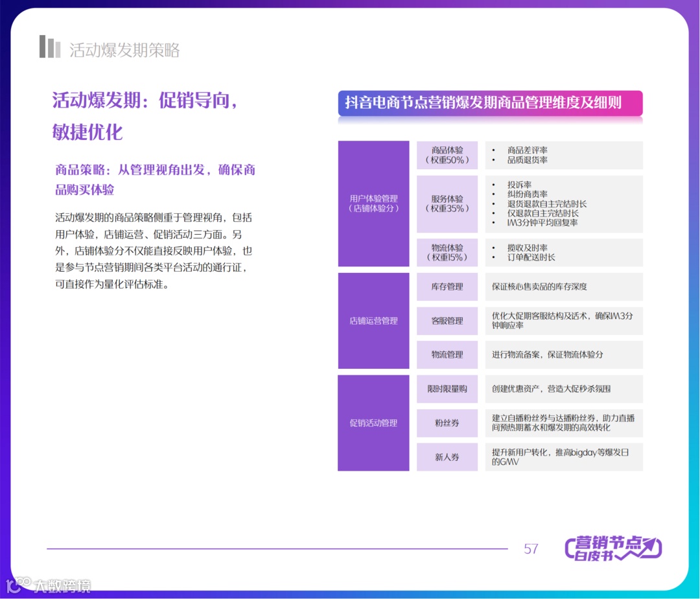The width and height of the screenshot is (700, 599).
Task: Click bullet 投诉率
Action: [519, 185]
